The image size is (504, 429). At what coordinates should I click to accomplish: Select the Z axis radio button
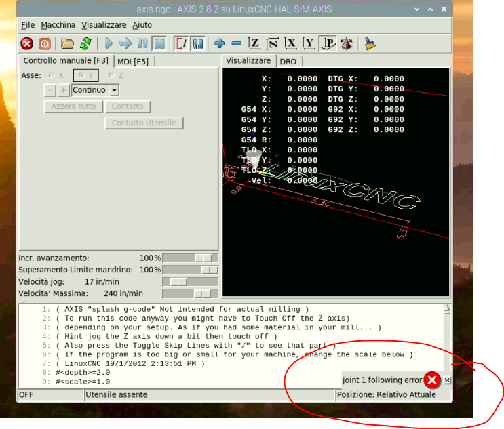coord(116,75)
